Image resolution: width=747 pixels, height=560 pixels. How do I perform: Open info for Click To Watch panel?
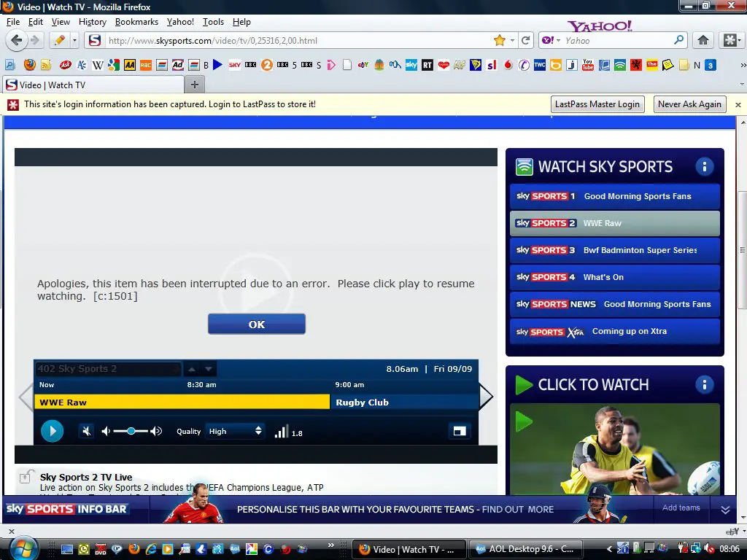[704, 384]
